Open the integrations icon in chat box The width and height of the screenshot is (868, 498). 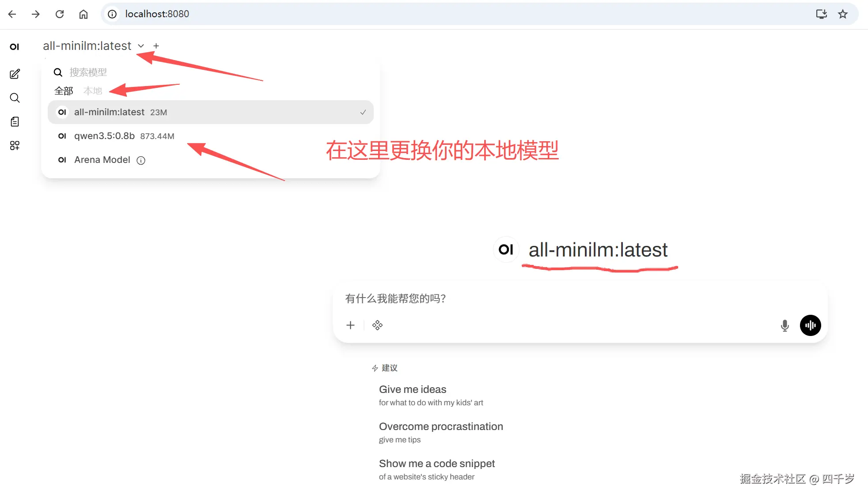(377, 325)
